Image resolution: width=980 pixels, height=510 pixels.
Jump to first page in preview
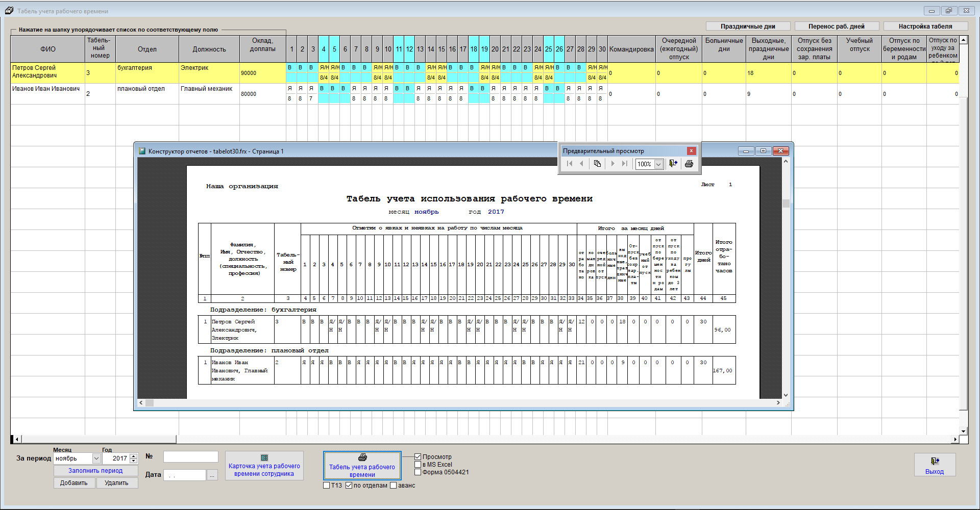pyautogui.click(x=570, y=164)
